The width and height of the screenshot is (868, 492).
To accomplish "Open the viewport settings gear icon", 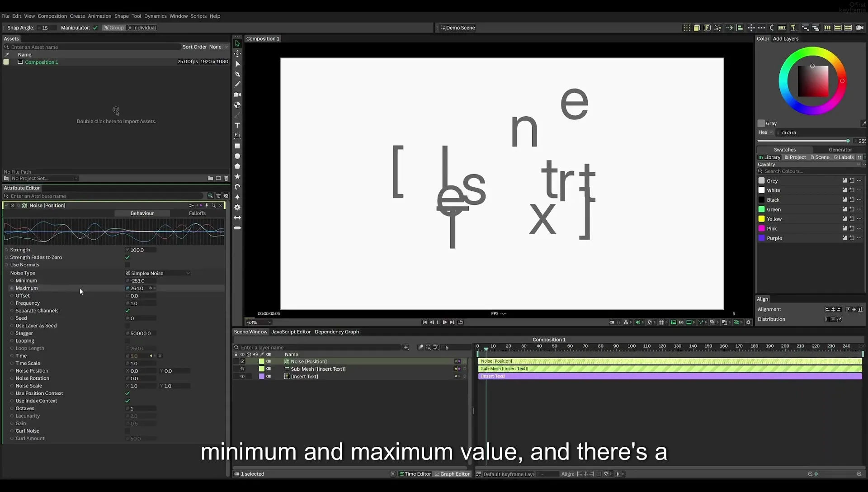I will point(748,322).
